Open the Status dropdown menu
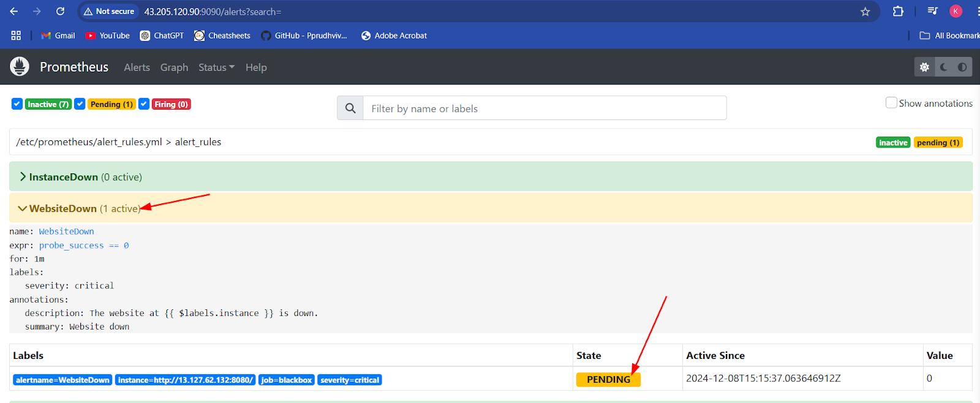The height and width of the screenshot is (403, 980). (x=216, y=67)
